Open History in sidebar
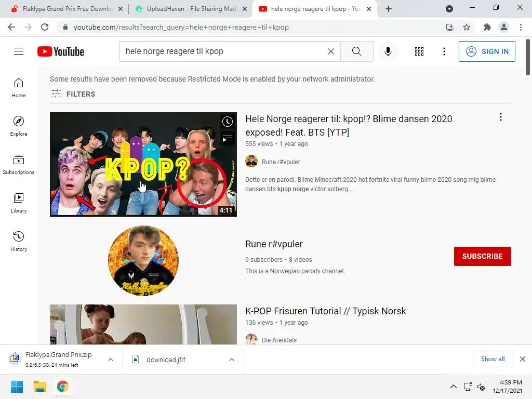The width and height of the screenshot is (532, 399). coord(19,241)
